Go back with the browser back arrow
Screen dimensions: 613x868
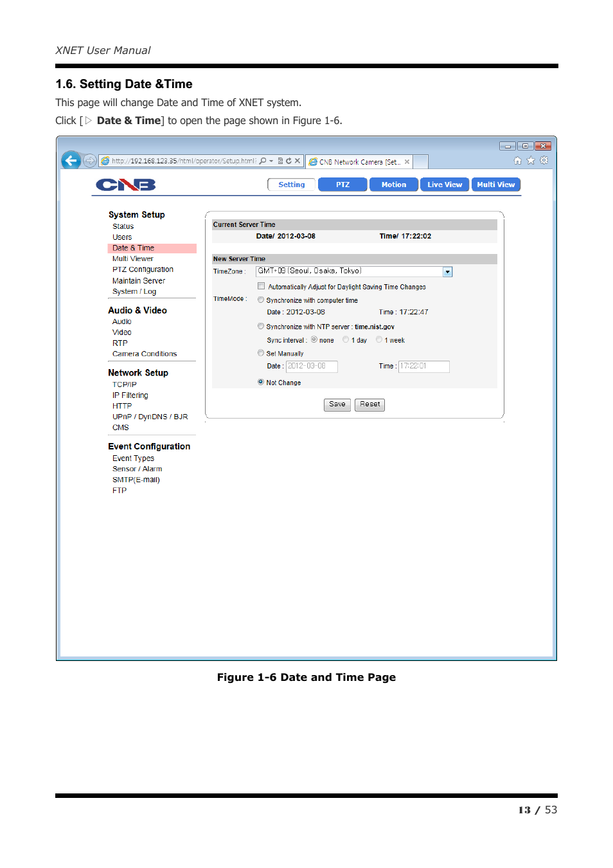tap(71, 160)
